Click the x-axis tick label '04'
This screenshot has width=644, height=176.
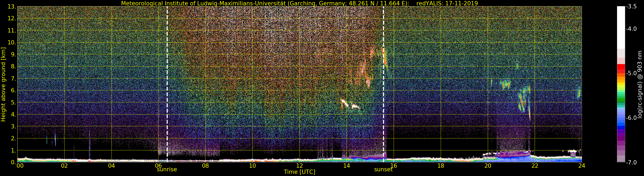(111, 166)
